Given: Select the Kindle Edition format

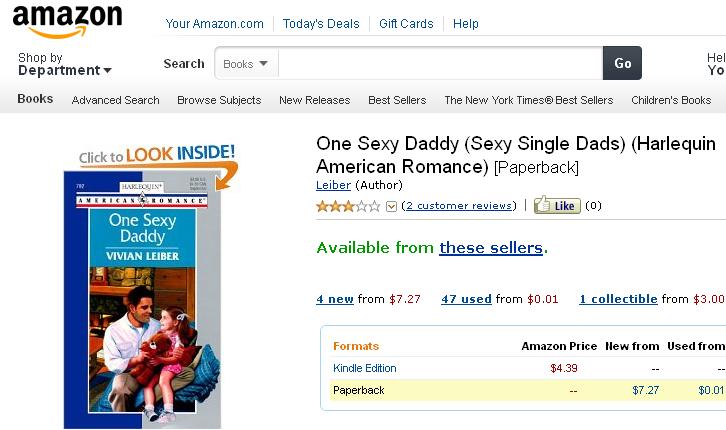Looking at the screenshot, I should pyautogui.click(x=365, y=368).
